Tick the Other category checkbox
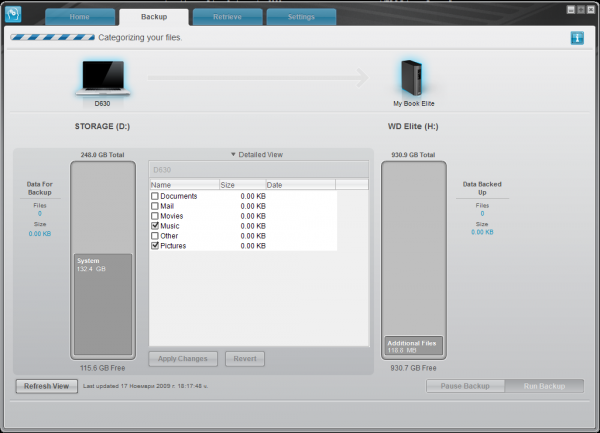 [155, 236]
